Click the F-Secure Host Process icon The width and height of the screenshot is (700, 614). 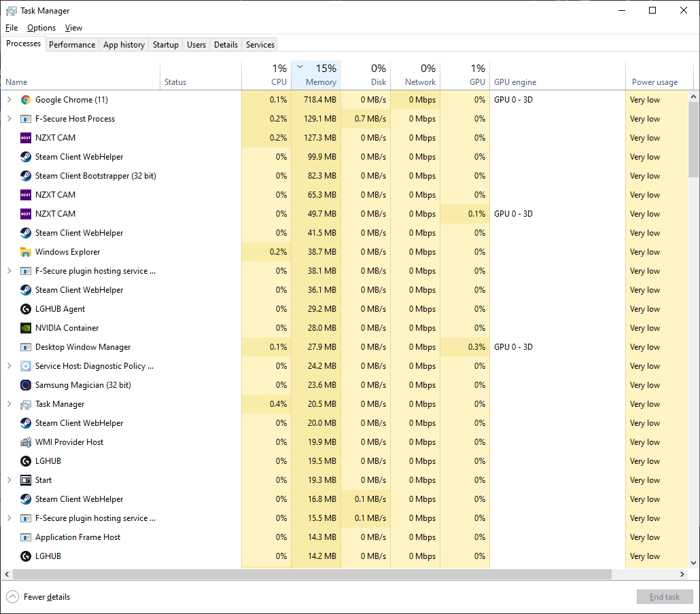pos(26,119)
